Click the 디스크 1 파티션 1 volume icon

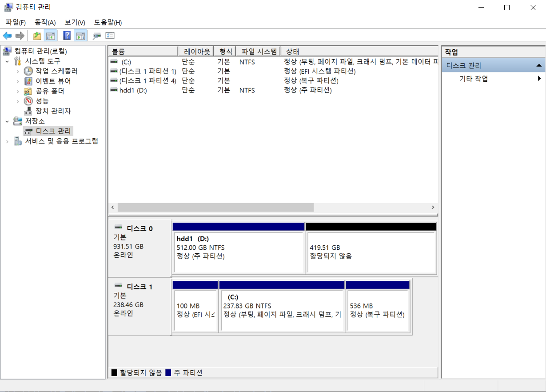[x=114, y=71]
